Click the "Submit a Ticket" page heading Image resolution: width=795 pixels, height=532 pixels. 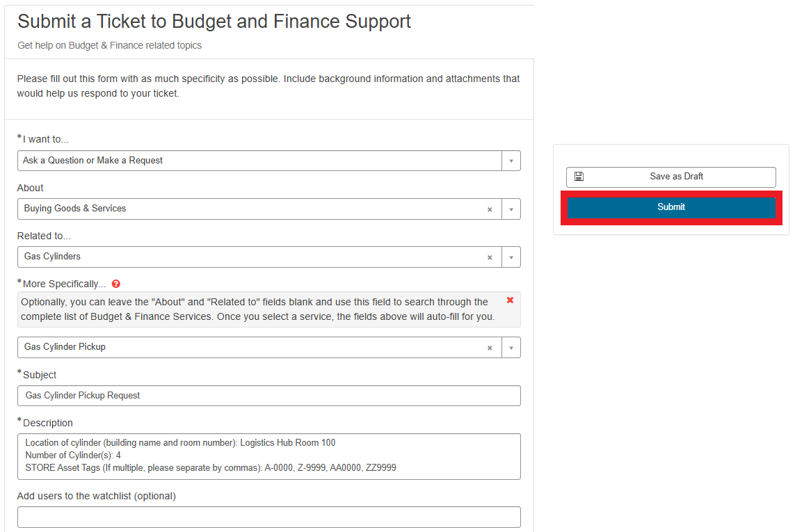tap(214, 22)
